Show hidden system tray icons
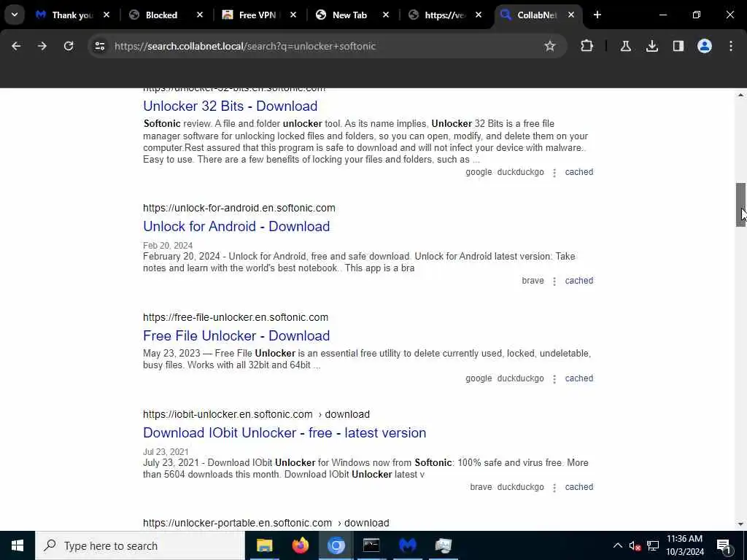Viewport: 747px width, 560px height. 617,545
